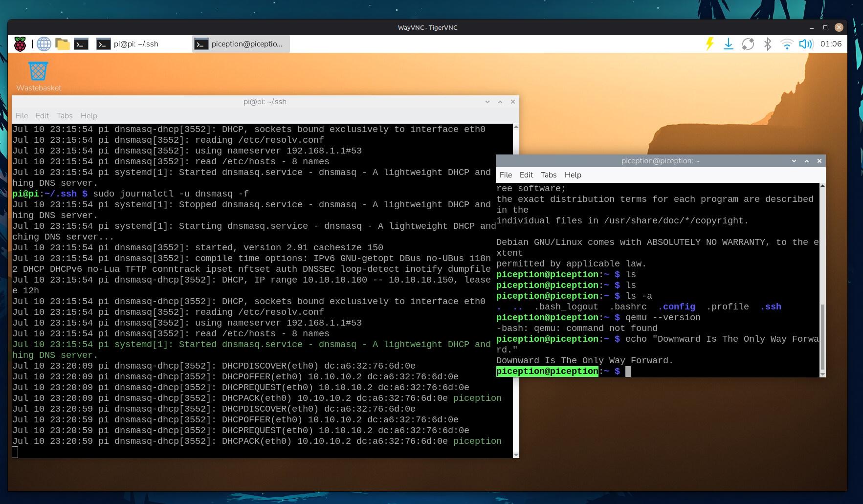Close the pi@pi: ~/.ssh terminal window
The image size is (863, 504).
point(513,102)
